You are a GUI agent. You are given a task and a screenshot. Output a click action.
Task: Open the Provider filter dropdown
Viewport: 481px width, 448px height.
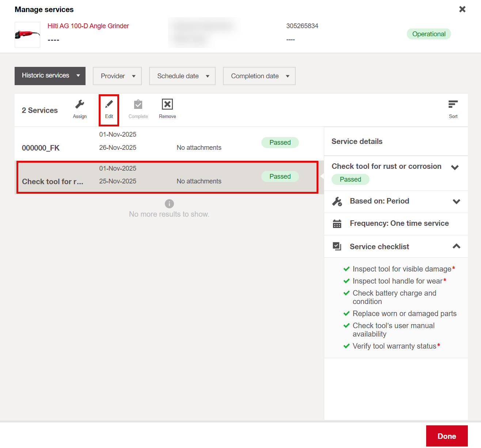pyautogui.click(x=117, y=76)
